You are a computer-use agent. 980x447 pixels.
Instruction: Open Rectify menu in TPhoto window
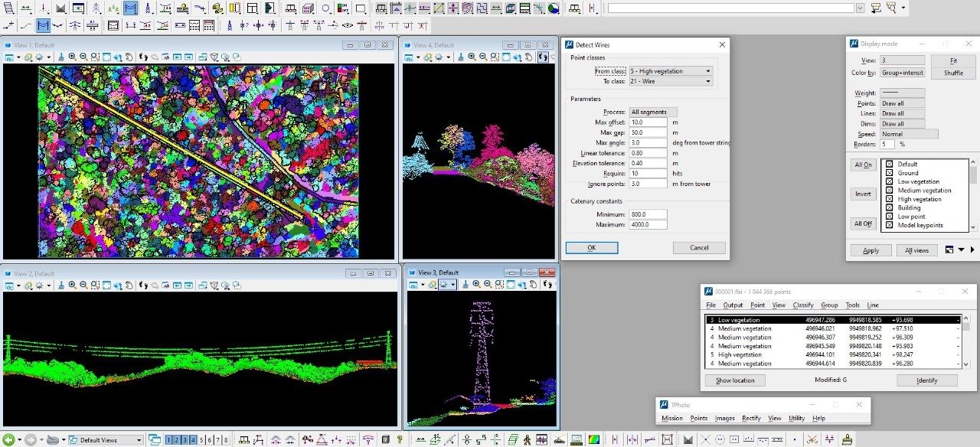(750, 419)
